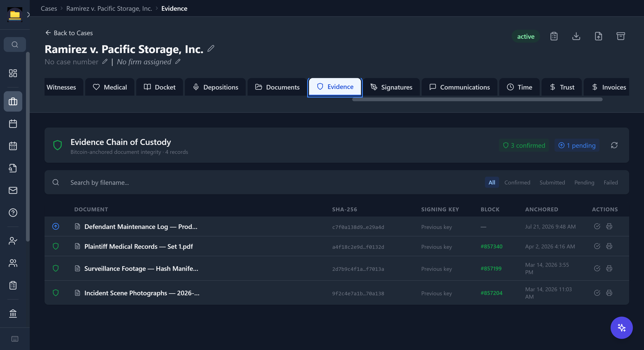Click the 1 pending badge
The height and width of the screenshot is (350, 644).
click(577, 145)
